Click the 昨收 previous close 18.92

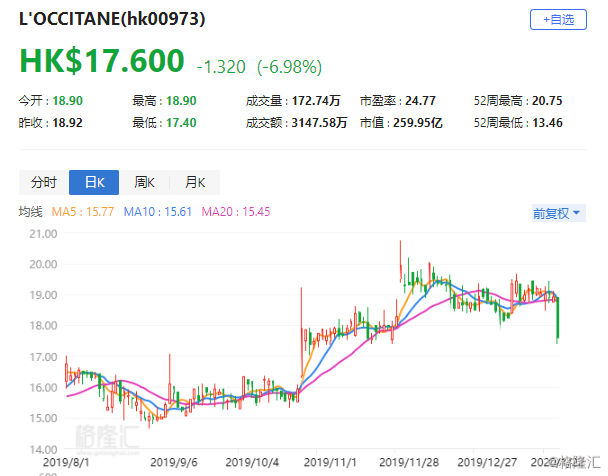pyautogui.click(x=67, y=123)
